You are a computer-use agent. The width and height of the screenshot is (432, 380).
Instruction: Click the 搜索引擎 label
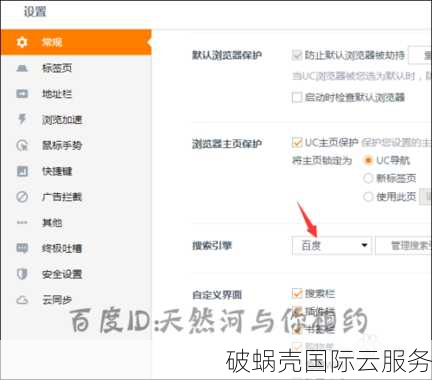(x=212, y=246)
